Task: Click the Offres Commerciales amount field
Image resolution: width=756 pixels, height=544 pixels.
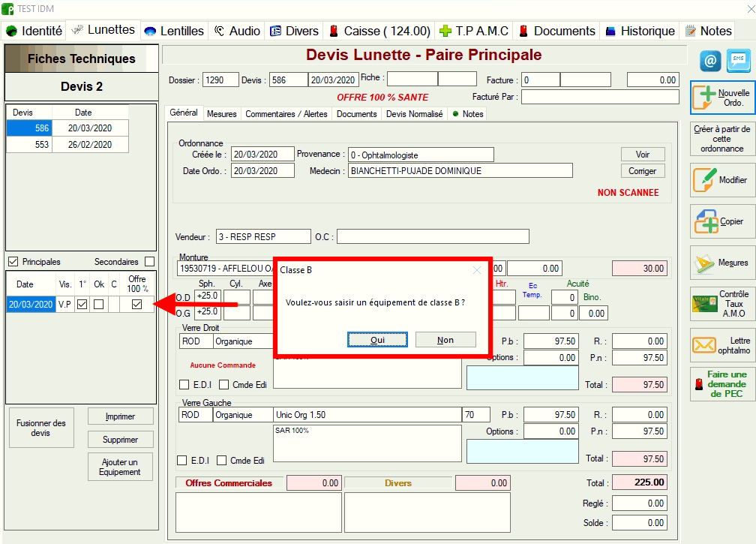Action: (313, 482)
